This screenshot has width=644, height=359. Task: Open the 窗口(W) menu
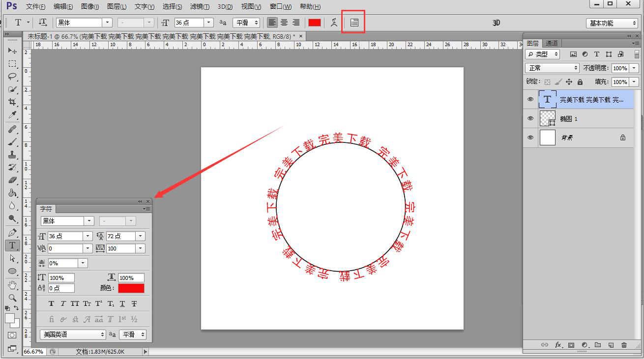click(281, 6)
